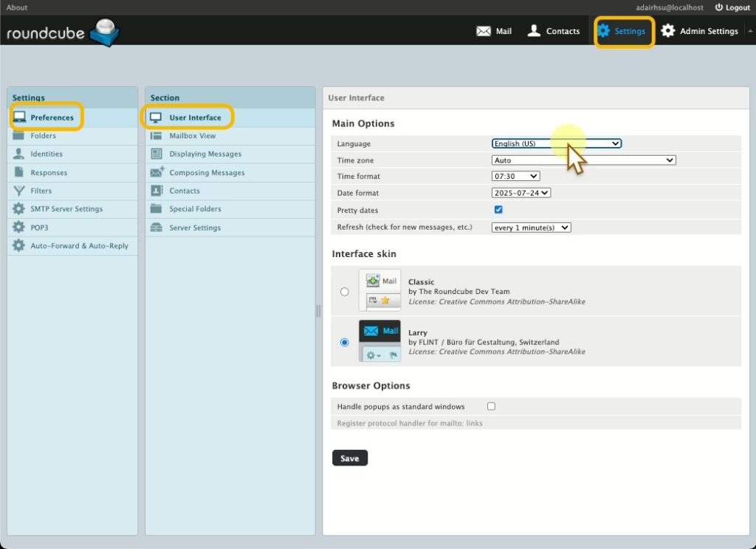Click the About link
The height and width of the screenshot is (549, 756).
click(17, 7)
